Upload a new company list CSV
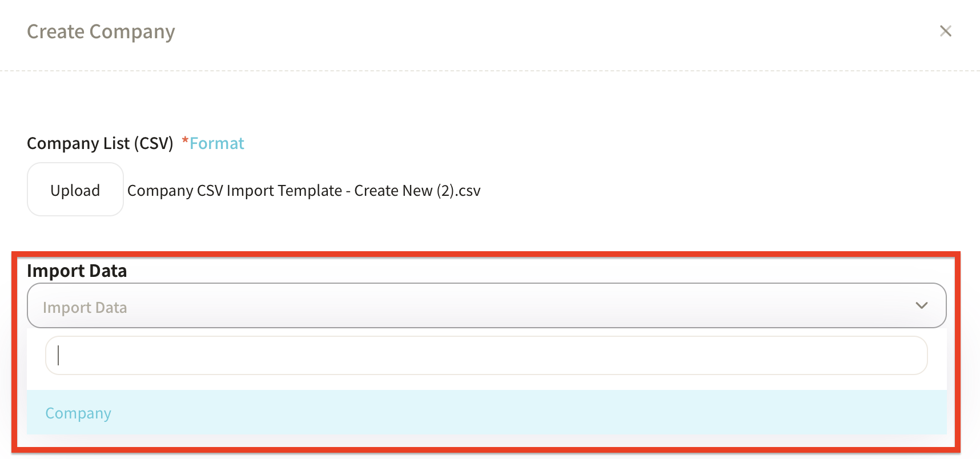980x459 pixels. point(75,190)
